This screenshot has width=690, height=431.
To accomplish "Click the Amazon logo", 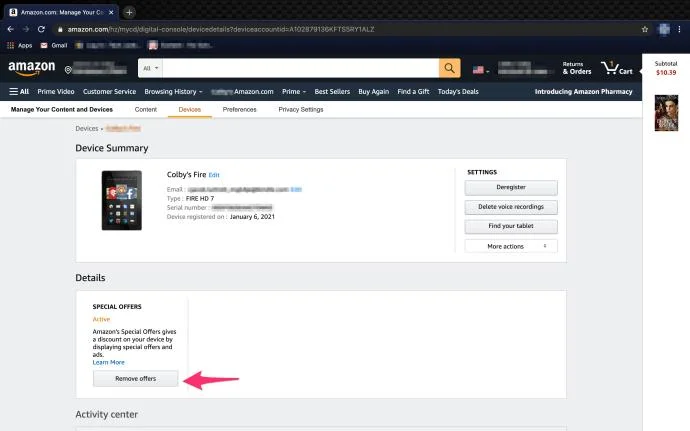I will click(32, 68).
